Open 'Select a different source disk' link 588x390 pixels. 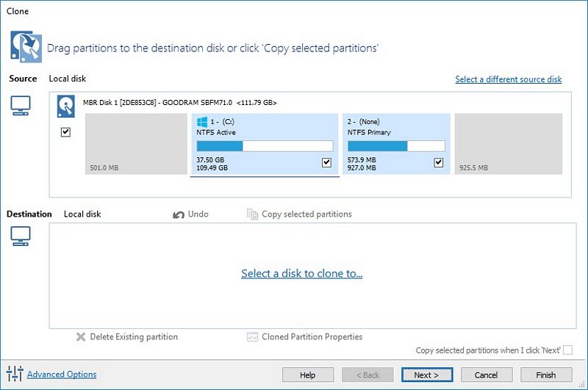point(509,79)
